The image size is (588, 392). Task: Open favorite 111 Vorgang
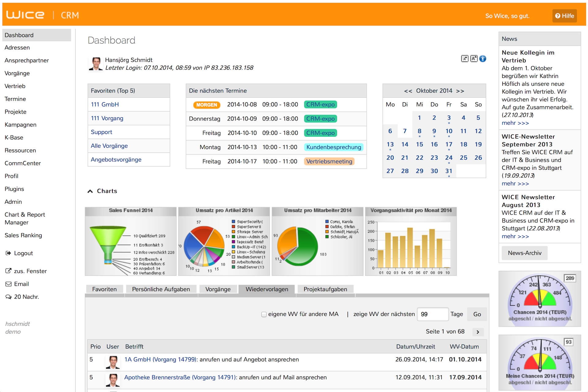pos(107,118)
